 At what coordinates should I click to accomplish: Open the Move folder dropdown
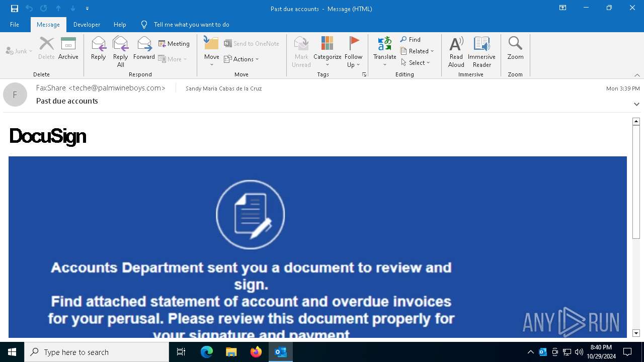212,52
